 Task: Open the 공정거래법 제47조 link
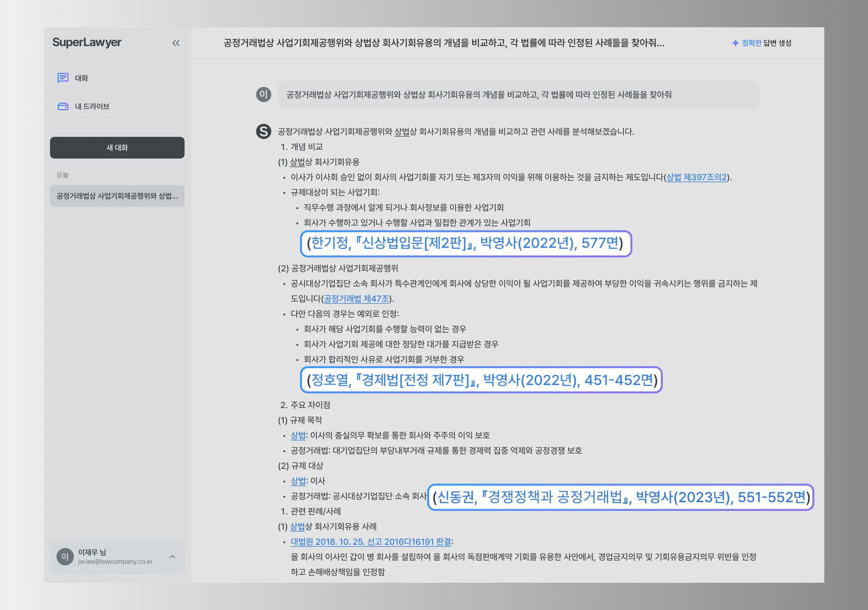(x=356, y=299)
